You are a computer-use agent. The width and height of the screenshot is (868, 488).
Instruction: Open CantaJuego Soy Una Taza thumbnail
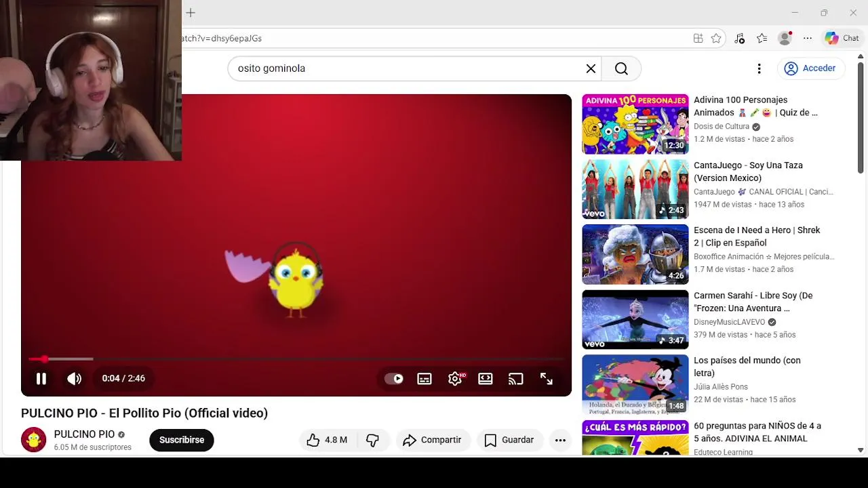[x=635, y=189]
